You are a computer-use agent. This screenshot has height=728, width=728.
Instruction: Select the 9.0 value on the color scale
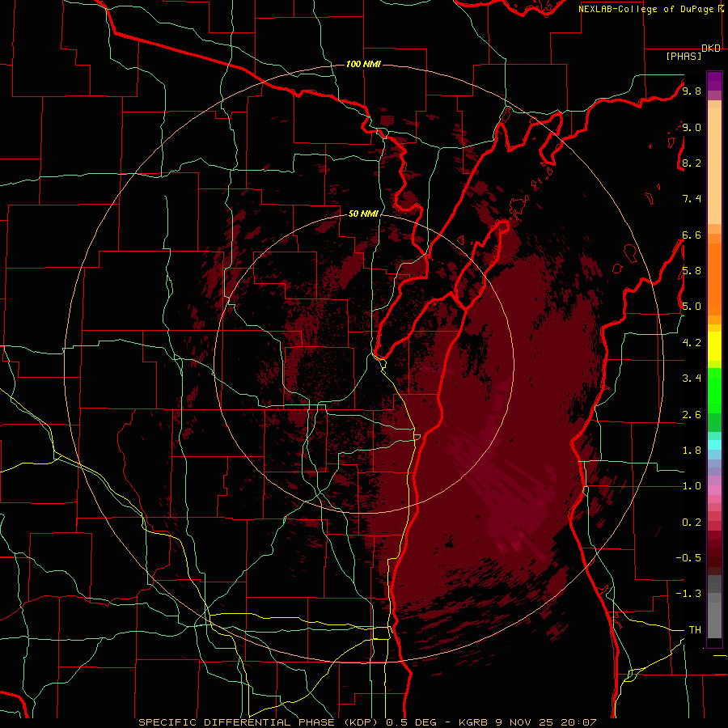[x=692, y=127]
